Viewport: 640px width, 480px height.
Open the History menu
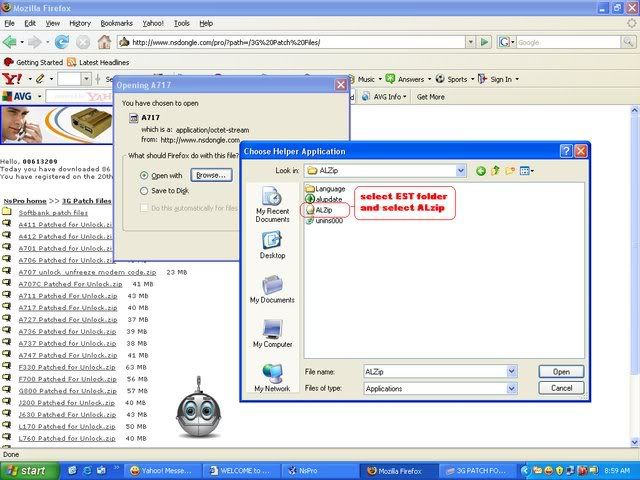click(80, 23)
